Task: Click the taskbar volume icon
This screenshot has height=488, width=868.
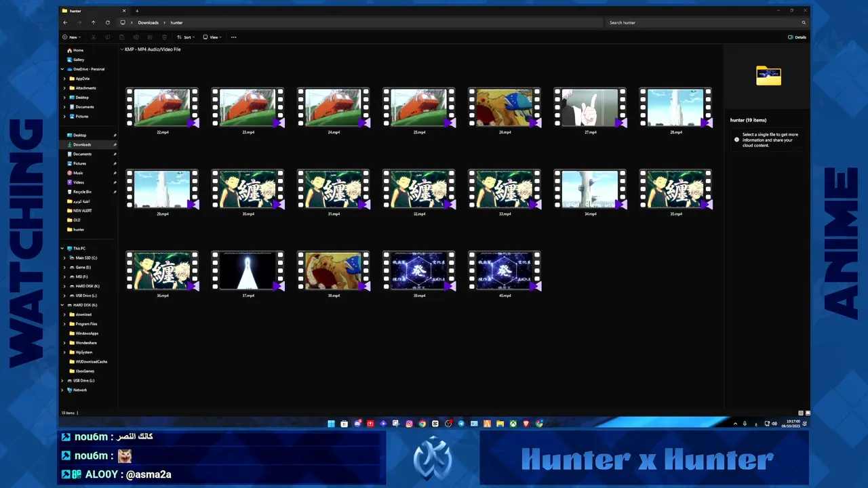Action: [774, 424]
